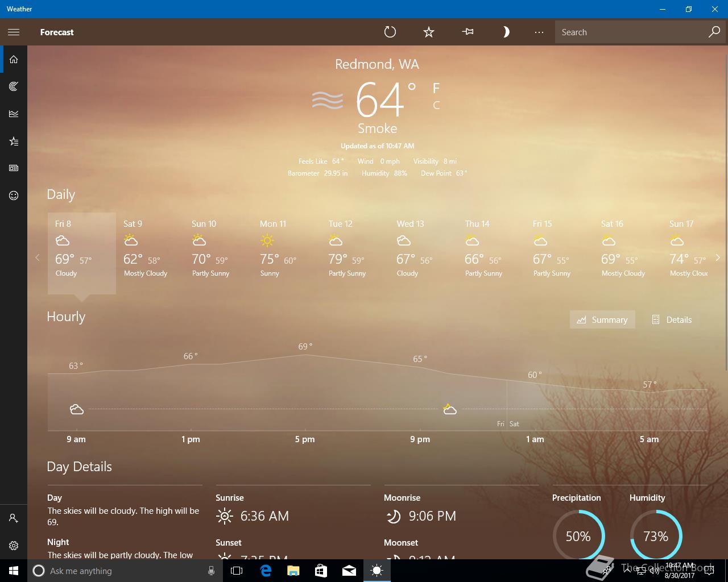This screenshot has width=728, height=582.
Task: Select the Fri 15 daily forecast
Action: pos(560,253)
